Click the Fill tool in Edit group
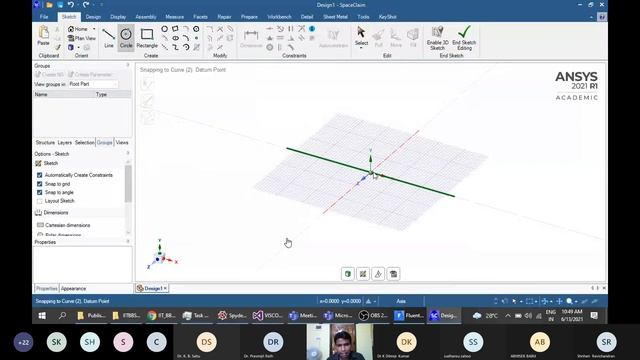The image size is (640, 360). click(x=413, y=38)
